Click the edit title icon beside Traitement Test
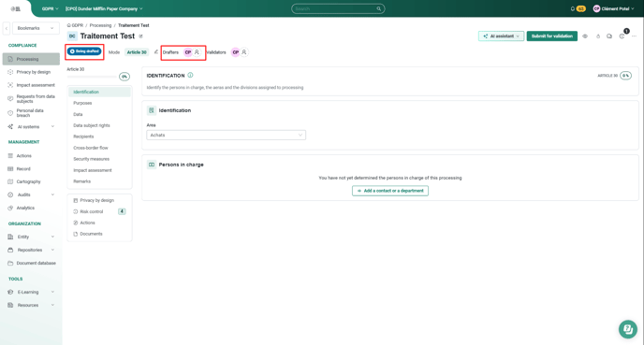 click(x=140, y=36)
